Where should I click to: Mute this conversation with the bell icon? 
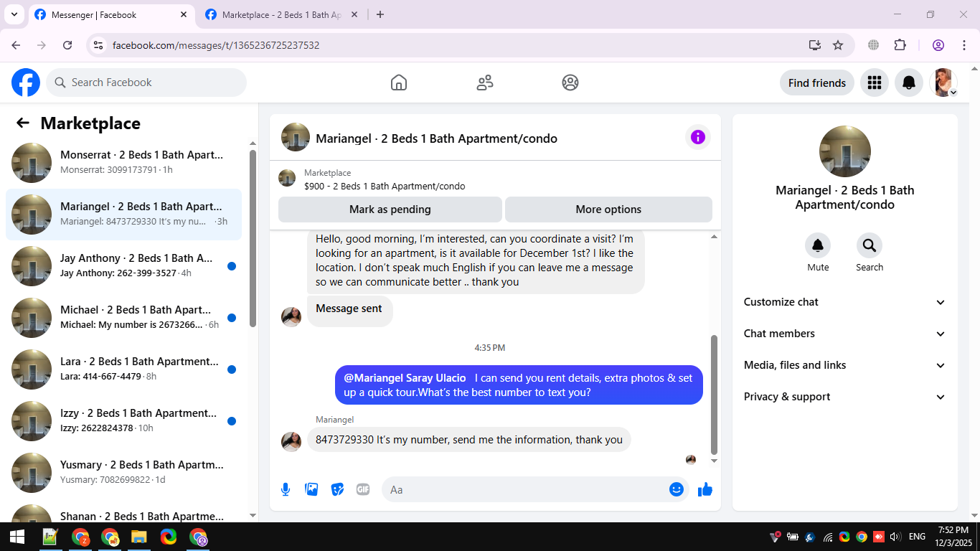click(x=818, y=246)
